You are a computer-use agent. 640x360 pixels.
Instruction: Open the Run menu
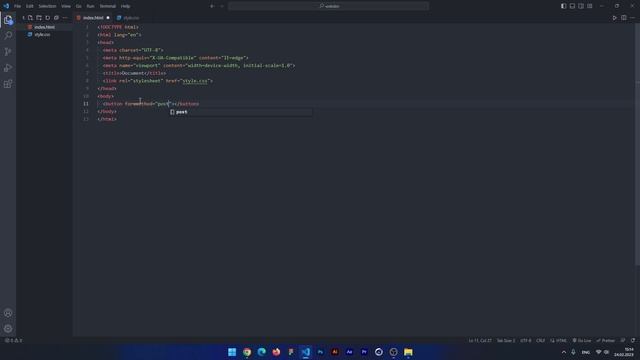[90, 6]
